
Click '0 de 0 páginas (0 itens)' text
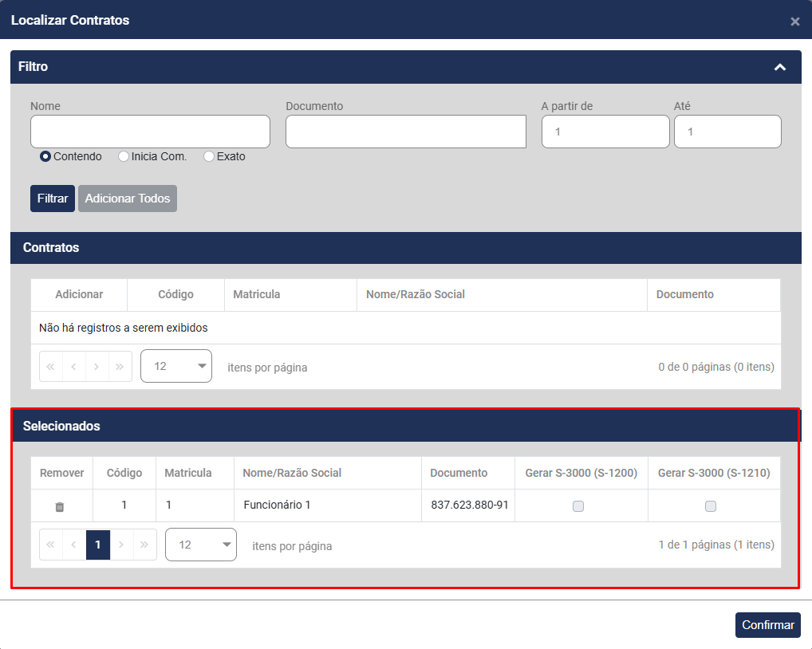(716, 367)
